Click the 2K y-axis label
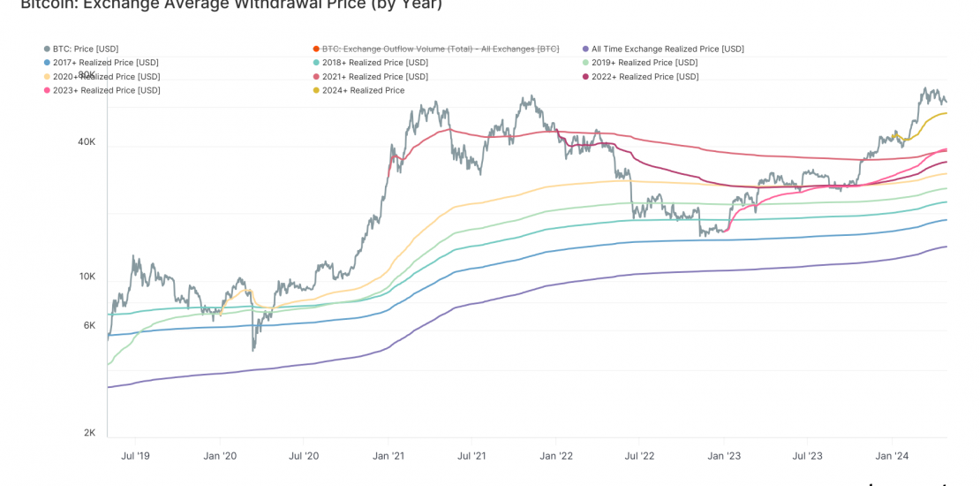Viewport: 980px width, 486px height. click(89, 432)
